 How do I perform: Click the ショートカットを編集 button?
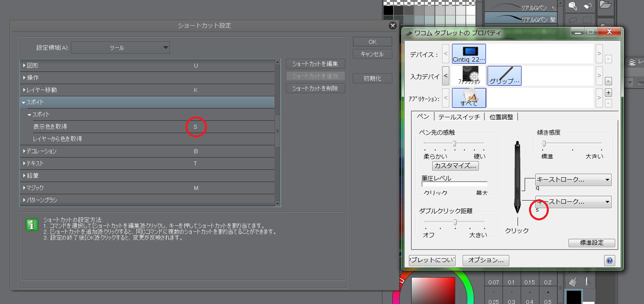[315, 64]
